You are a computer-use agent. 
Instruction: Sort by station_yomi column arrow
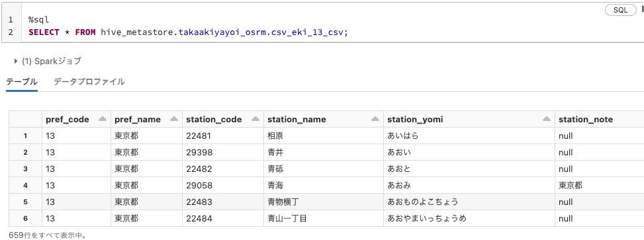click(546, 120)
